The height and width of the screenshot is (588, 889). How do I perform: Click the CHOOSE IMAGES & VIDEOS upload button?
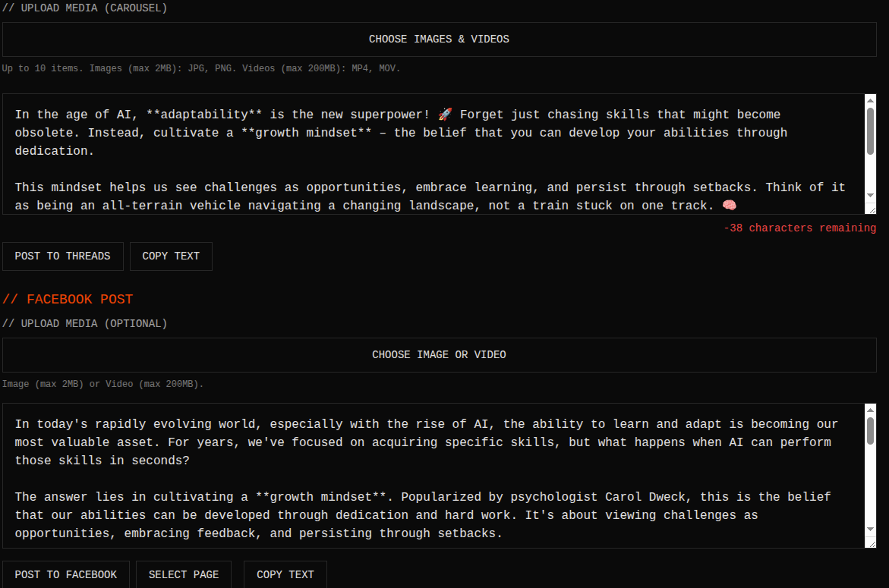point(439,39)
